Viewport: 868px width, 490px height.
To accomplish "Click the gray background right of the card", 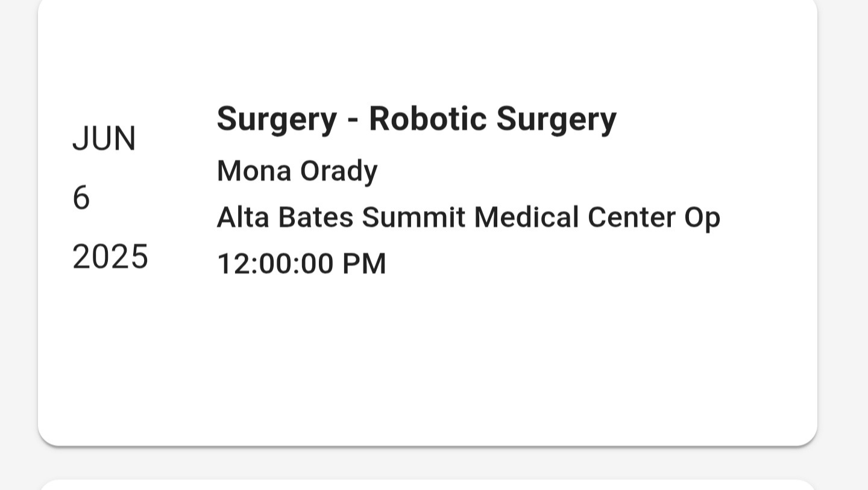I will coord(843,241).
